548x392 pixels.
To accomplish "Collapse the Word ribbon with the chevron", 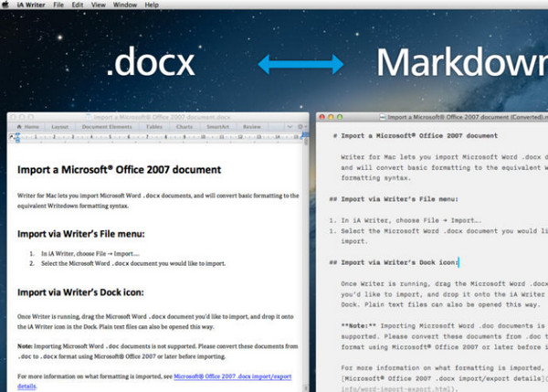I will pos(290,127).
